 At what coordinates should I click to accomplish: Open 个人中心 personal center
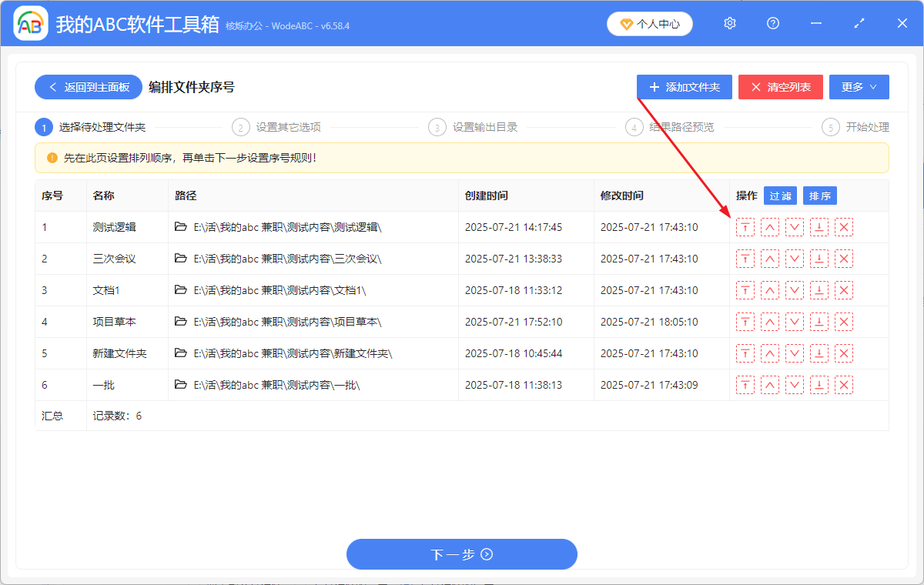tap(649, 24)
